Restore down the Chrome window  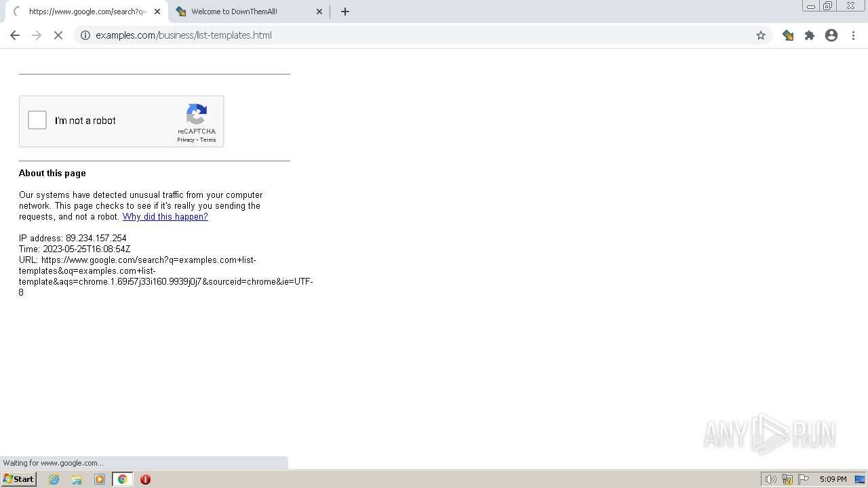click(x=828, y=6)
